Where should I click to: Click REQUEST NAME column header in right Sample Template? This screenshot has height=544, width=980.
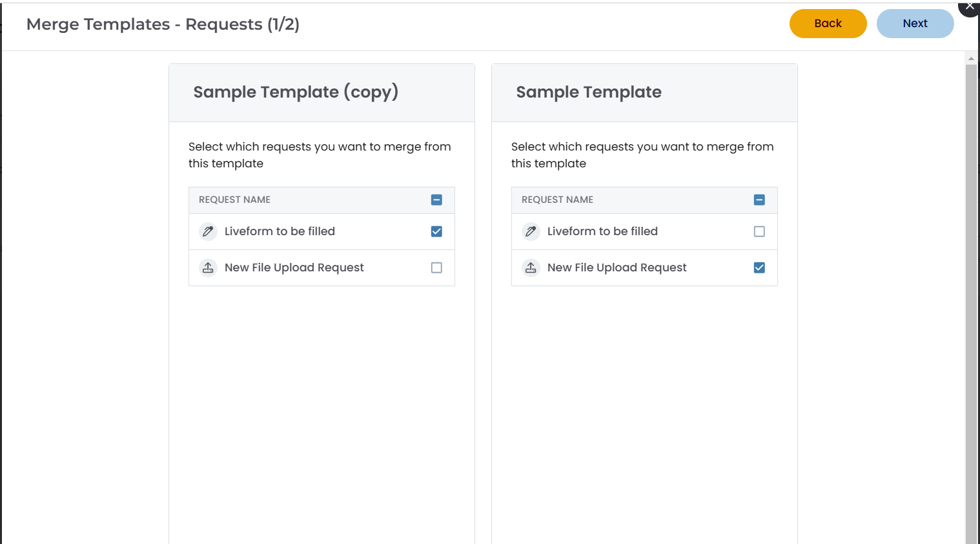557,200
